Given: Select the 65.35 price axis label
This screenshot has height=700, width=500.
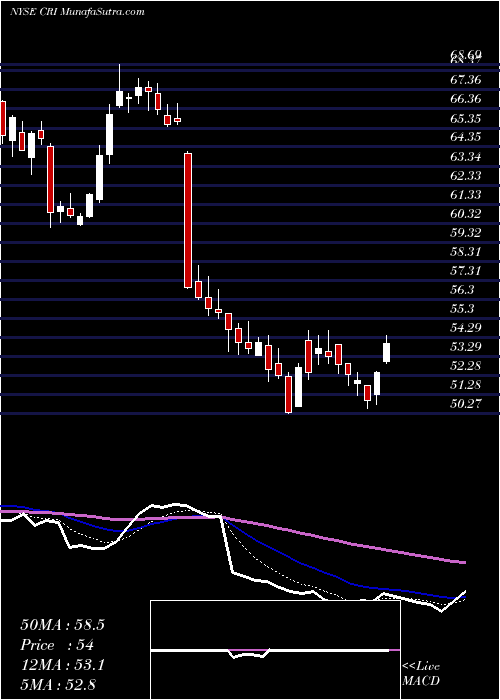Looking at the screenshot, I should tap(466, 118).
